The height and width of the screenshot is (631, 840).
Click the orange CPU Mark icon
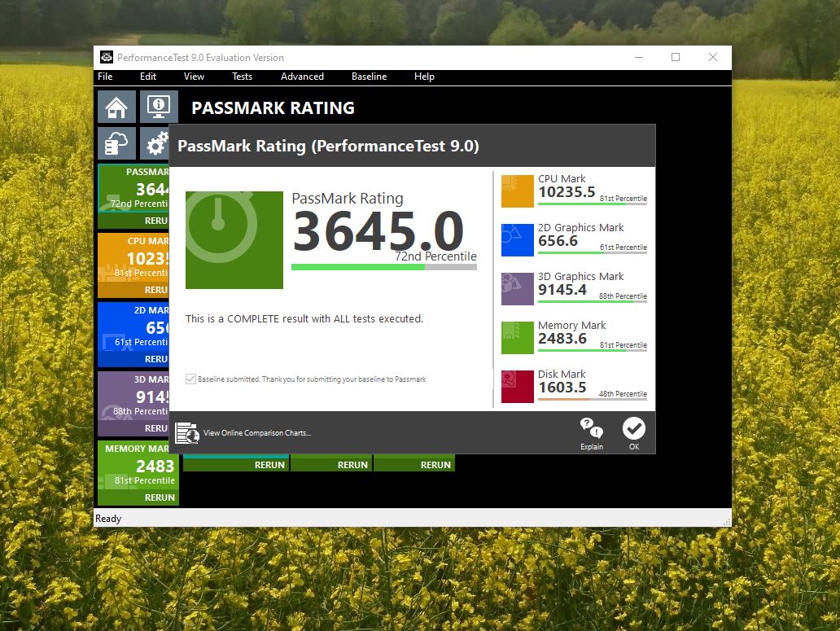(x=517, y=191)
